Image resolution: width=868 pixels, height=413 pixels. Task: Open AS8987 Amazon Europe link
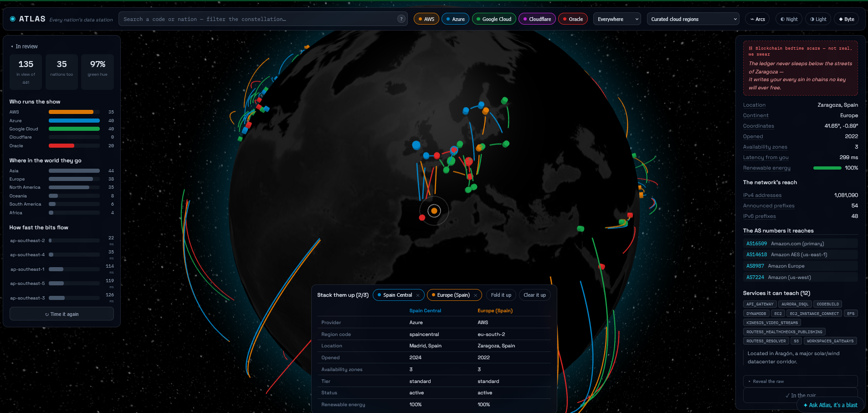coord(800,266)
